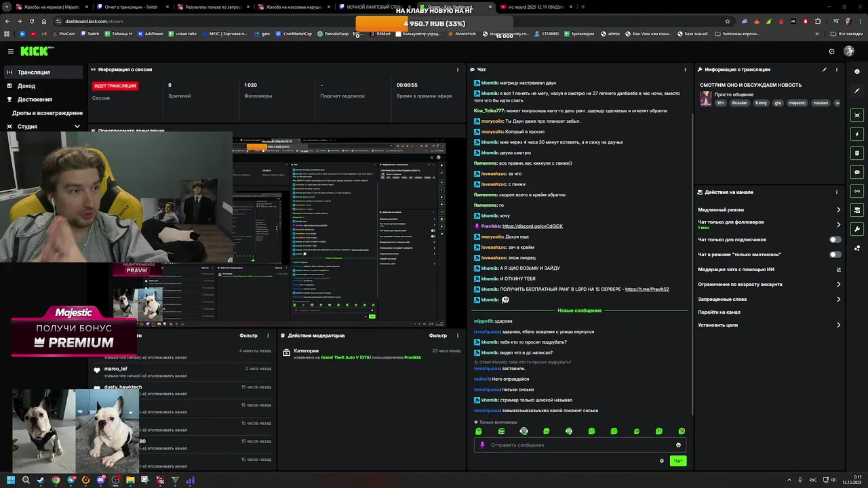This screenshot has width=868, height=488.
Task: Click the info icon in right sidebar
Action: click(x=857, y=71)
